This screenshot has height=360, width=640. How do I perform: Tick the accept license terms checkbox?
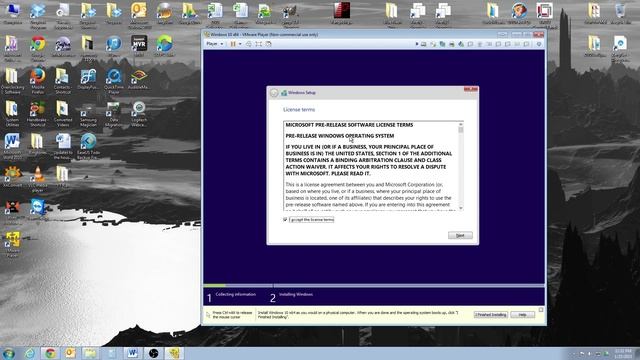pyautogui.click(x=285, y=220)
